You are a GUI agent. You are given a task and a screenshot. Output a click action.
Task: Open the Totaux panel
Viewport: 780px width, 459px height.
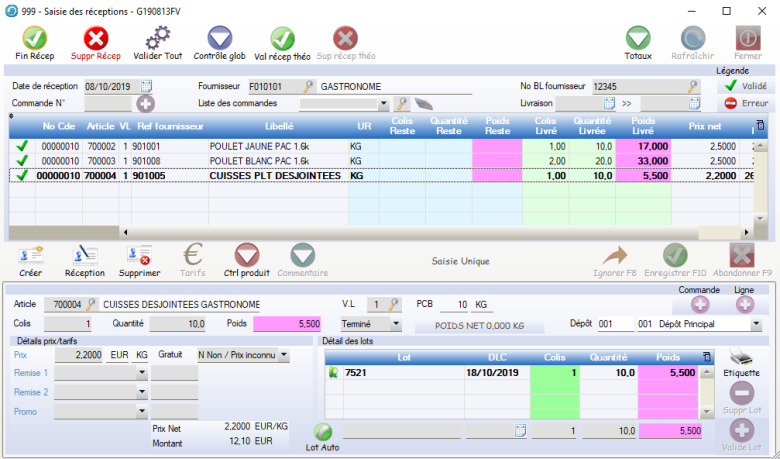coord(638,39)
